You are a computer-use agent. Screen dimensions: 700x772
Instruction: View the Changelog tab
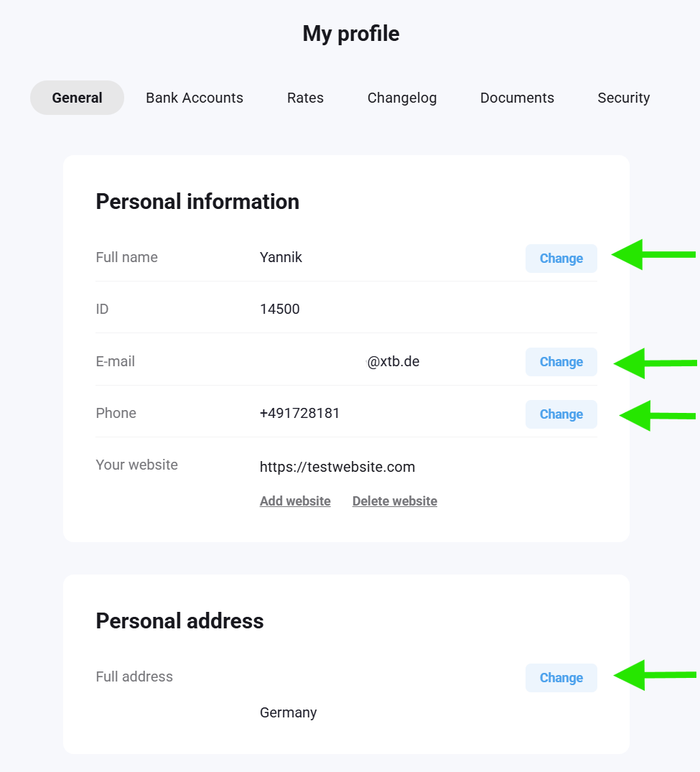point(402,98)
